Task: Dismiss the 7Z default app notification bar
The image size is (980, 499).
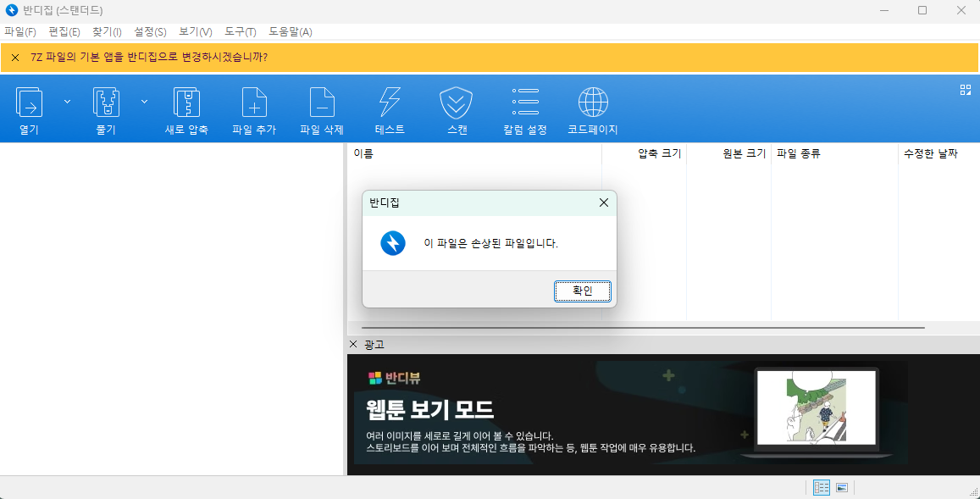Action: pos(15,58)
